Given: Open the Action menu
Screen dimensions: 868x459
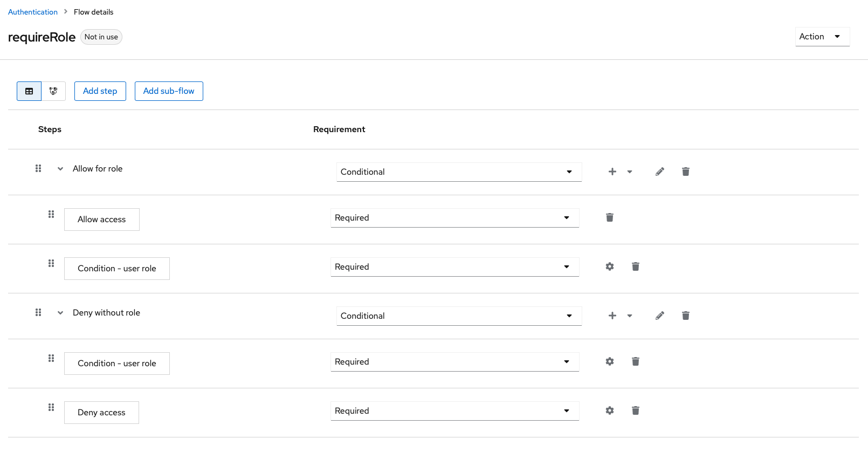Looking at the screenshot, I should [x=822, y=36].
